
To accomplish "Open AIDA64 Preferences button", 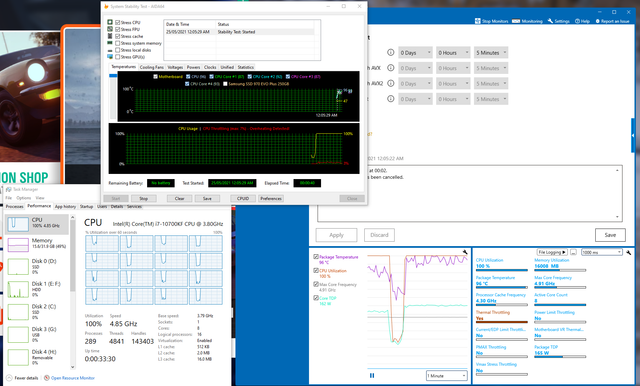I will [x=271, y=199].
